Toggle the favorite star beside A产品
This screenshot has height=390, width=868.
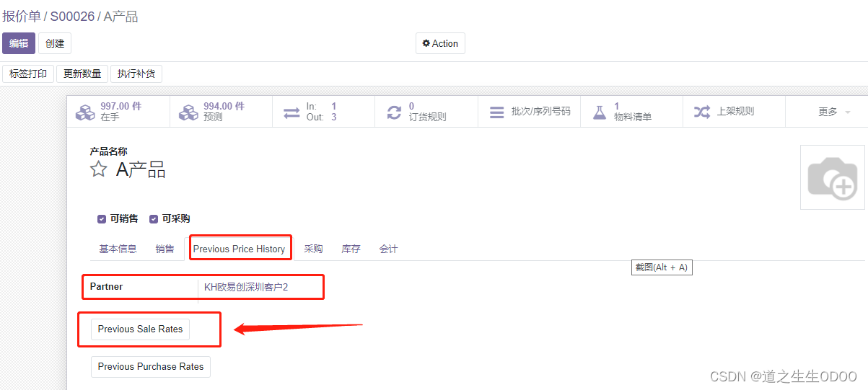click(98, 169)
